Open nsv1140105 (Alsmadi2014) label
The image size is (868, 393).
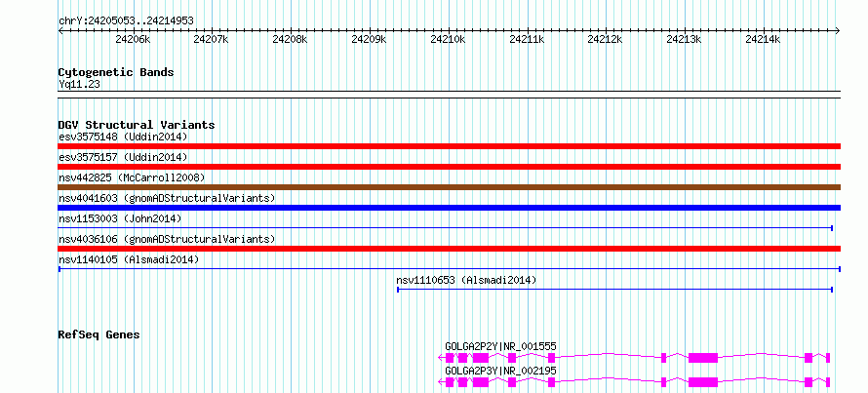pos(129,259)
